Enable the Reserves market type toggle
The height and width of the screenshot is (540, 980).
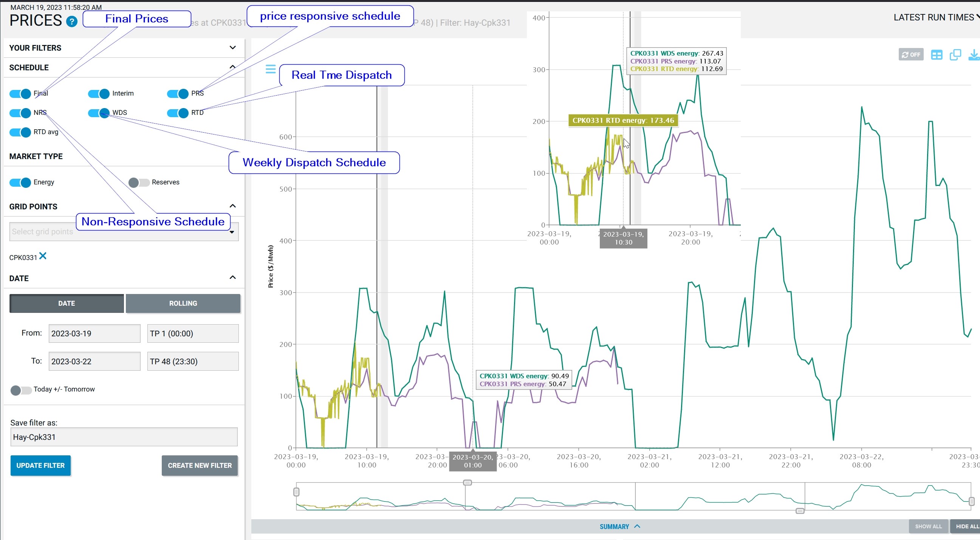[139, 183]
